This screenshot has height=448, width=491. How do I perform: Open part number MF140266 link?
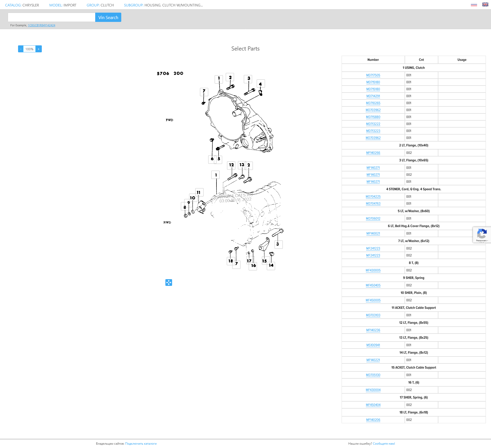click(x=373, y=153)
